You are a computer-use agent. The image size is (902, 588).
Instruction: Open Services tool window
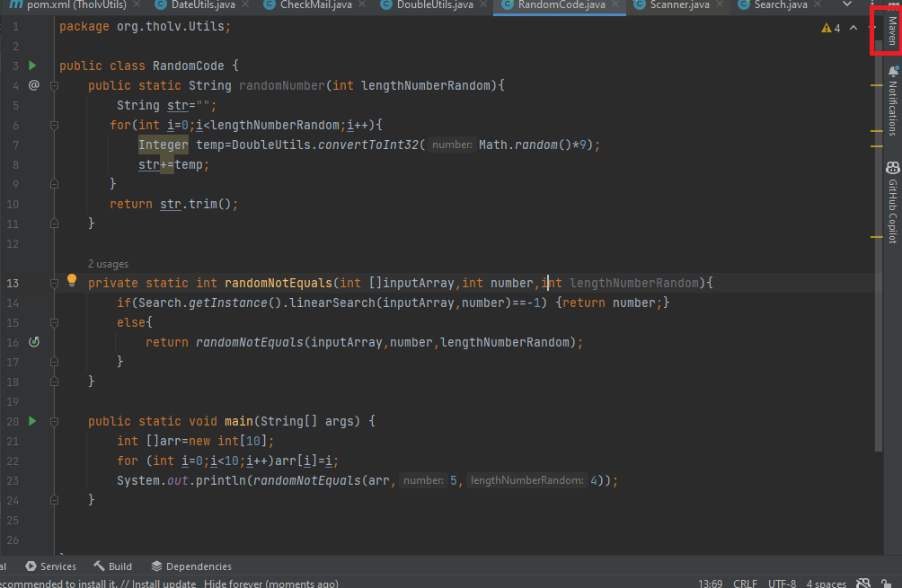tap(50, 566)
